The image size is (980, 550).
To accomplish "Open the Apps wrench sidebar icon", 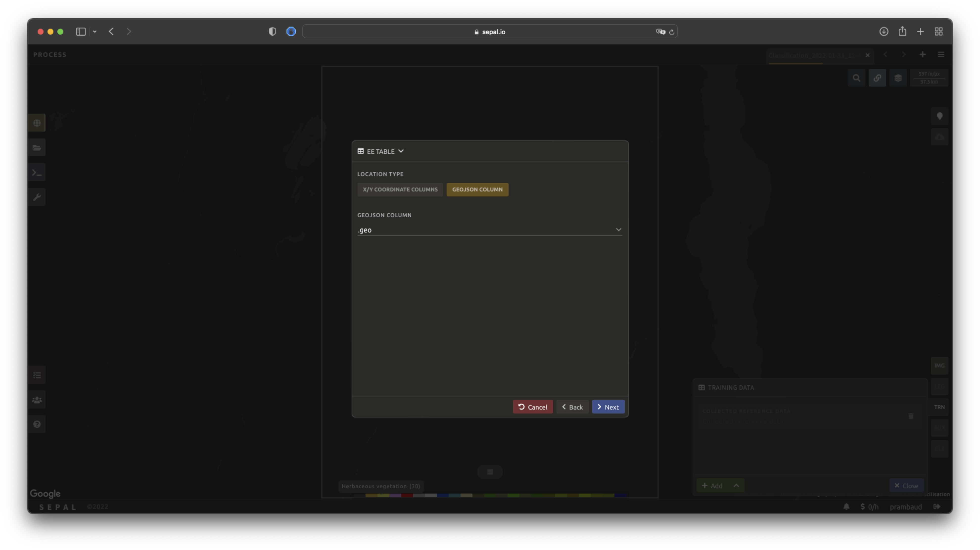I will 37,197.
